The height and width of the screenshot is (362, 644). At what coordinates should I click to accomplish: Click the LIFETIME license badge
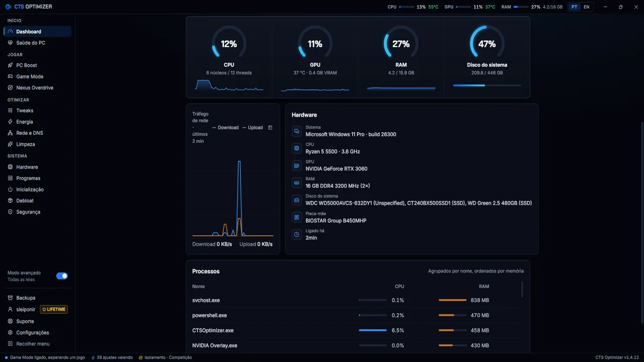(x=54, y=310)
